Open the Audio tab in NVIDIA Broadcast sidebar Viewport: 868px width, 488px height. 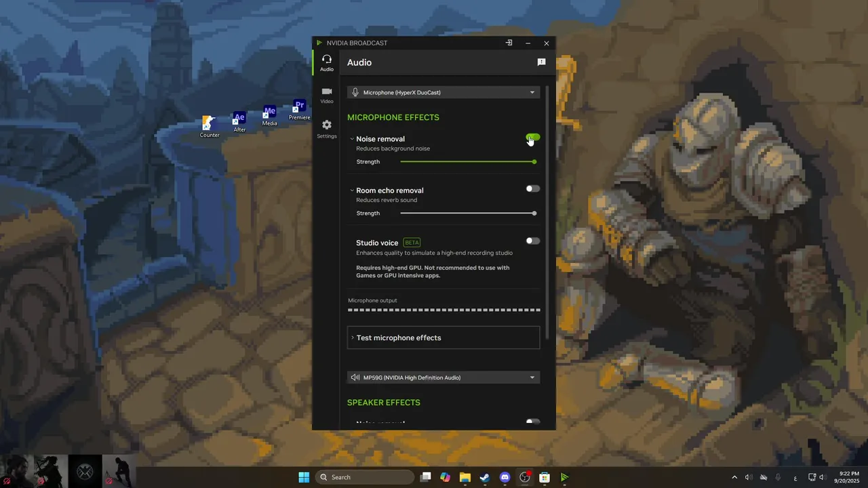[327, 63]
